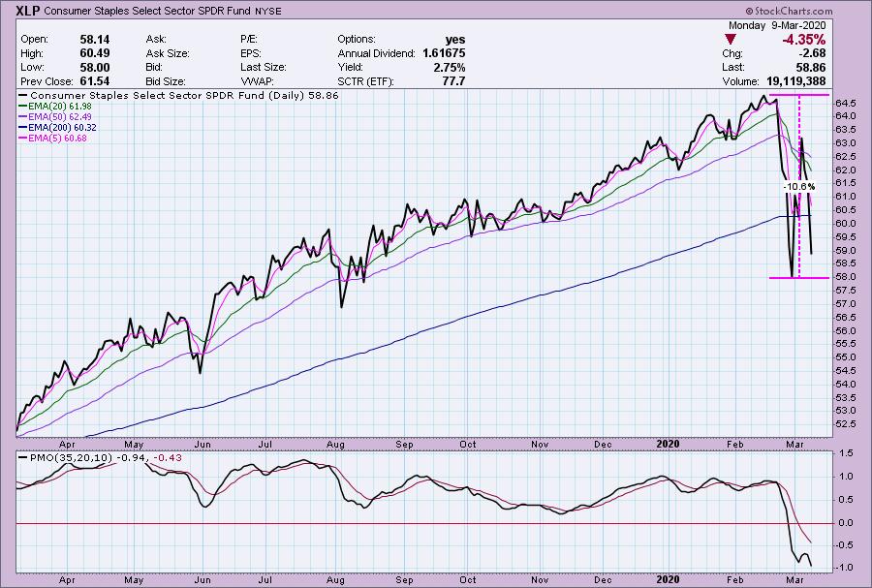Click the -10.6% decline annotation label

tap(799, 187)
